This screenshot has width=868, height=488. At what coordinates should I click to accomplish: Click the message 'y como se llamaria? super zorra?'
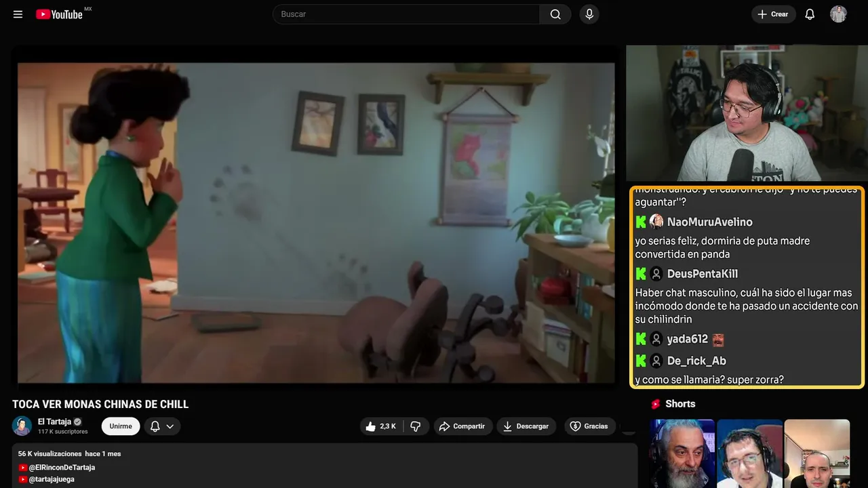(x=709, y=380)
